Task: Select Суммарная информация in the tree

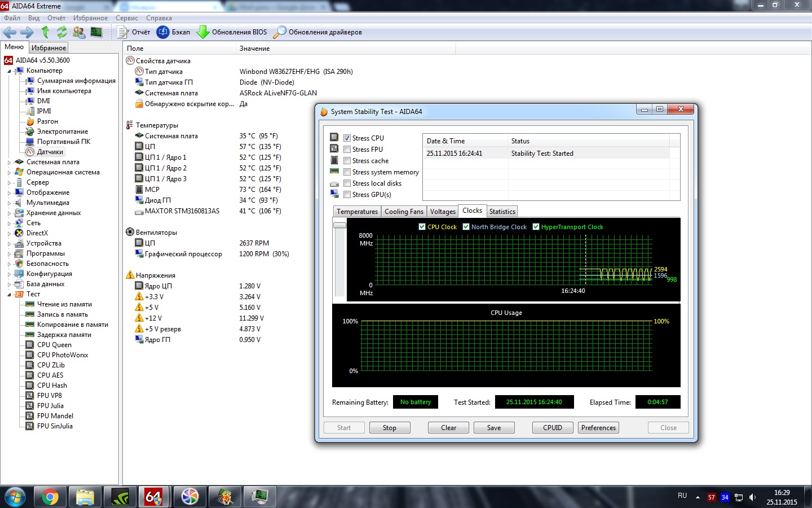Action: coord(76,81)
